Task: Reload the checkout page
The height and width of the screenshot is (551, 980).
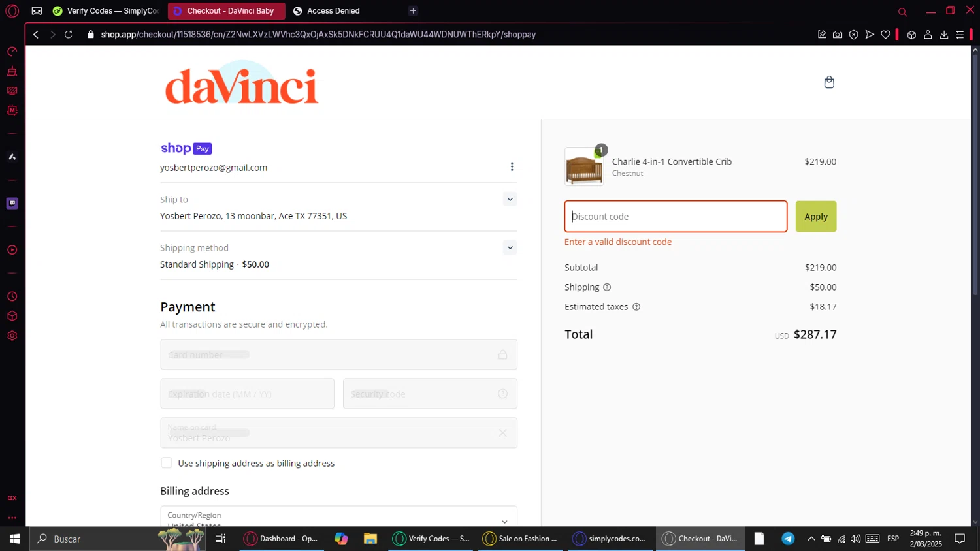Action: pos(68,35)
